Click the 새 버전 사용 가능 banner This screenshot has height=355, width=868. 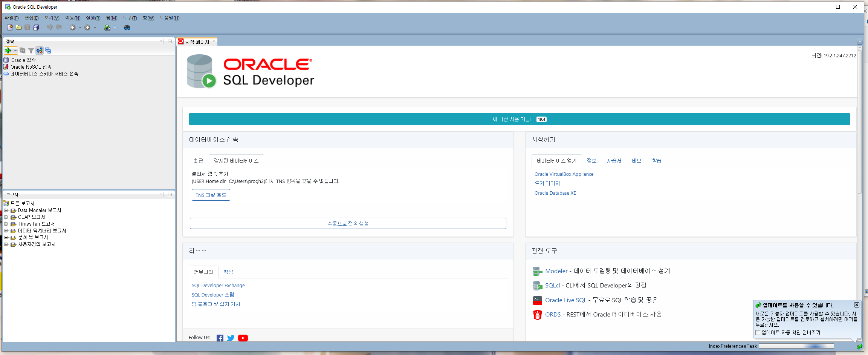pos(519,119)
